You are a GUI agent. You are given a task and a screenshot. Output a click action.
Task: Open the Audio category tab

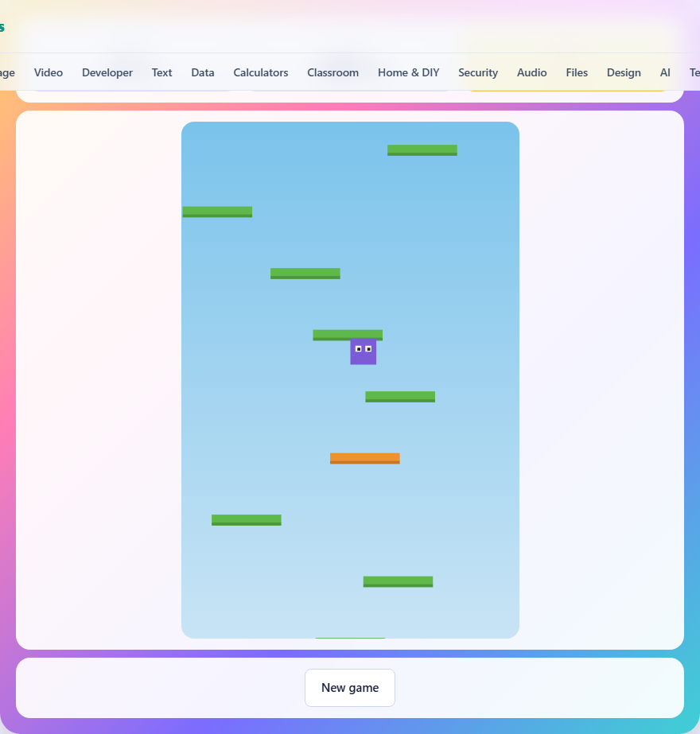(x=532, y=72)
